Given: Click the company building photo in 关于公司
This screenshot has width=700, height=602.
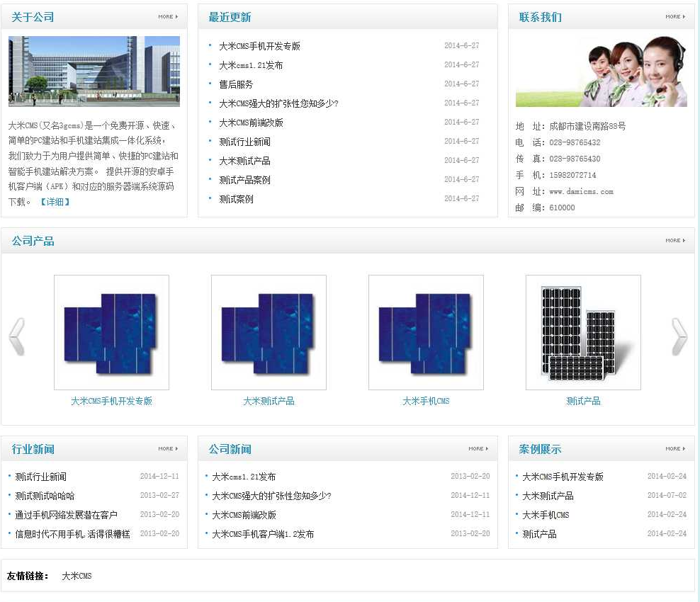Looking at the screenshot, I should 93,71.
